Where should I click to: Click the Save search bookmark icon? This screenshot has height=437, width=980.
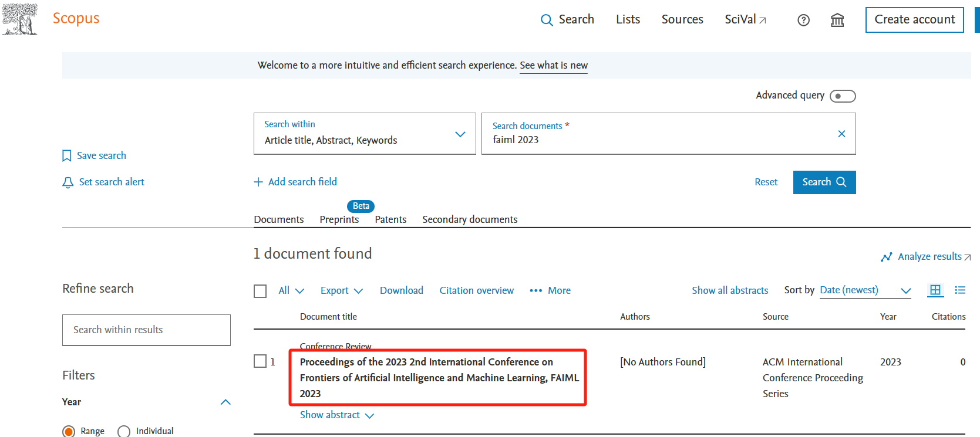tap(67, 156)
